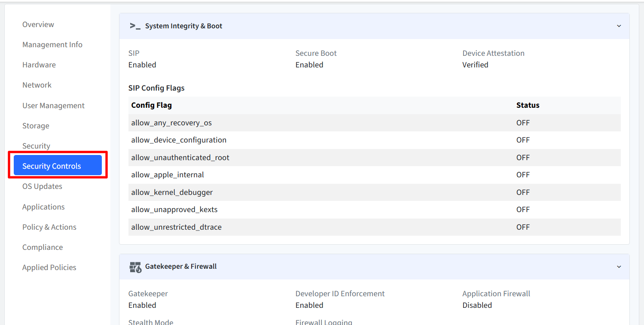Open Policy & Actions section

pos(49,227)
